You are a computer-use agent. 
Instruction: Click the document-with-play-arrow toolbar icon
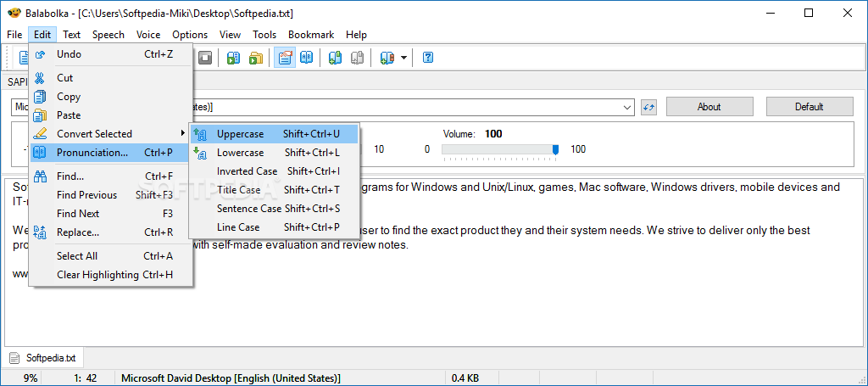coord(234,58)
